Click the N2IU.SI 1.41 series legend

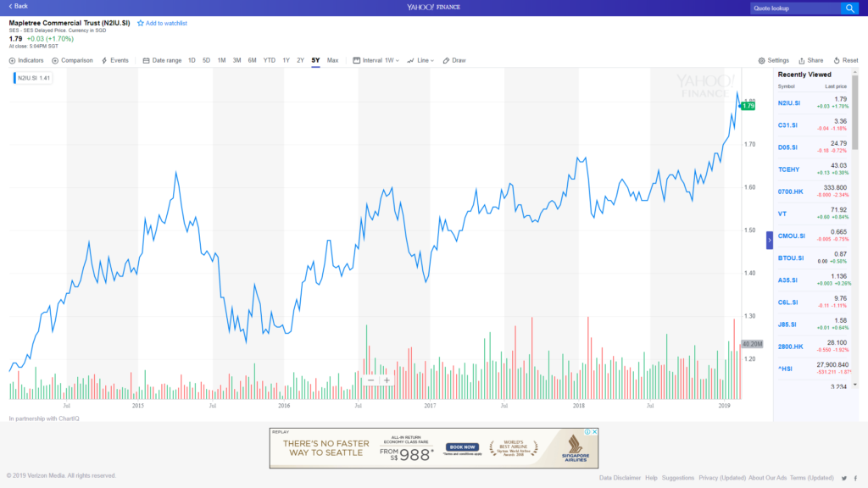[x=33, y=78]
